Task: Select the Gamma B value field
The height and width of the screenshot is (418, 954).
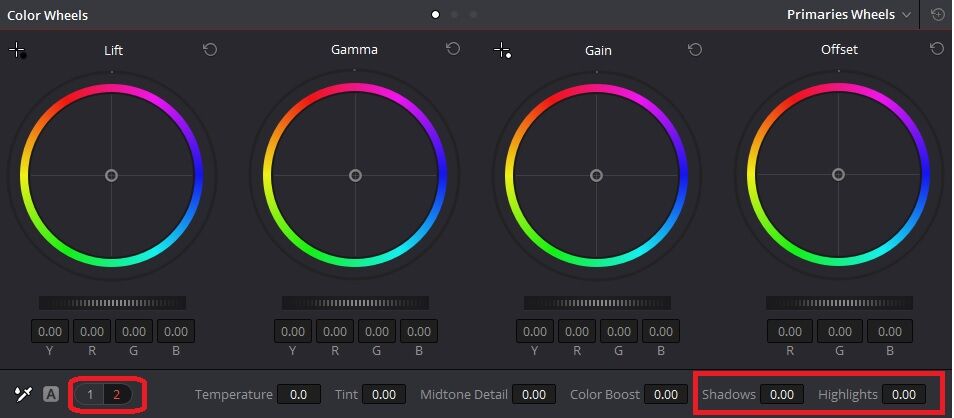Action: [x=419, y=332]
